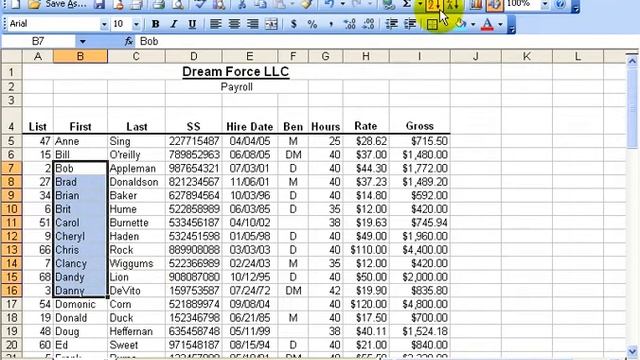Click the formula bar showing Bob
640x360 pixels.
(x=386, y=41)
